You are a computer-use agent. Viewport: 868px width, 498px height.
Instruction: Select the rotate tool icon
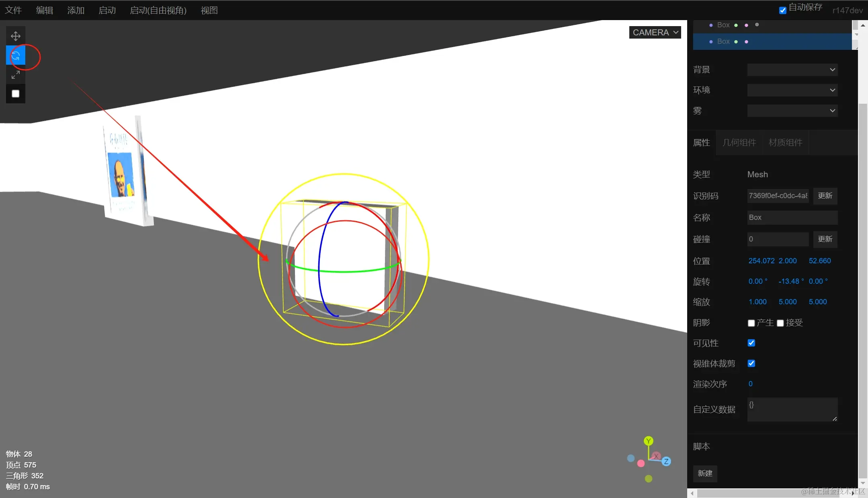(x=16, y=55)
